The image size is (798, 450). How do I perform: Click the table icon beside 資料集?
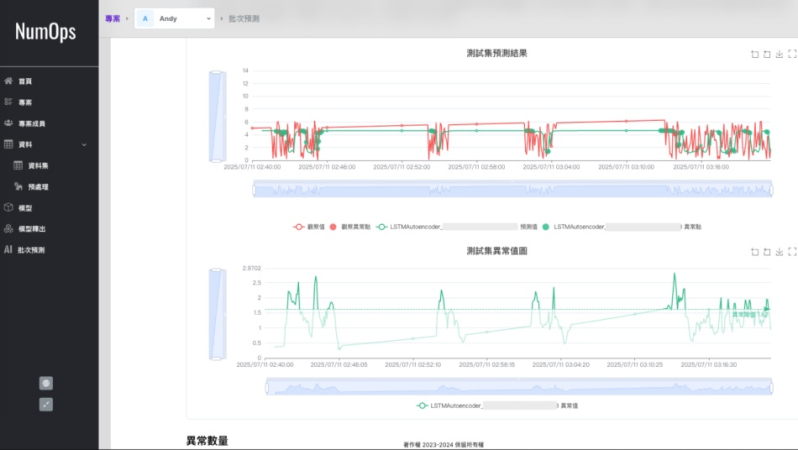click(18, 165)
